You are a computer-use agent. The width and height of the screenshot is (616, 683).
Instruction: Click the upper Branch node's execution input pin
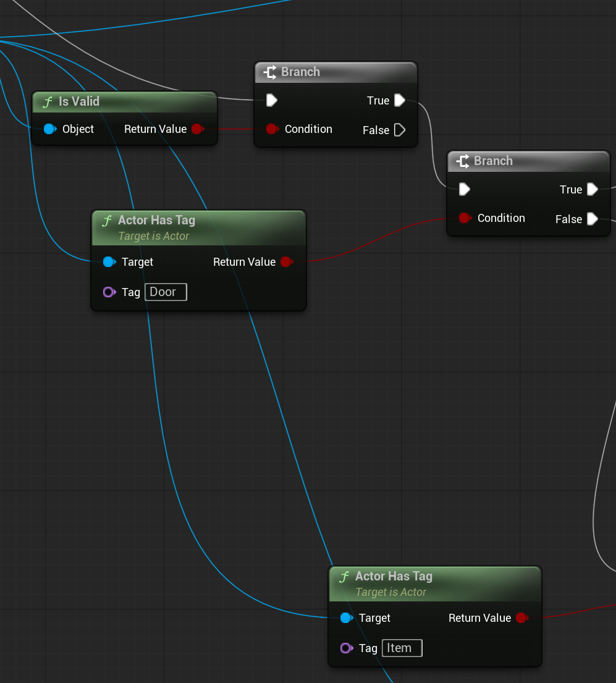pyautogui.click(x=272, y=101)
